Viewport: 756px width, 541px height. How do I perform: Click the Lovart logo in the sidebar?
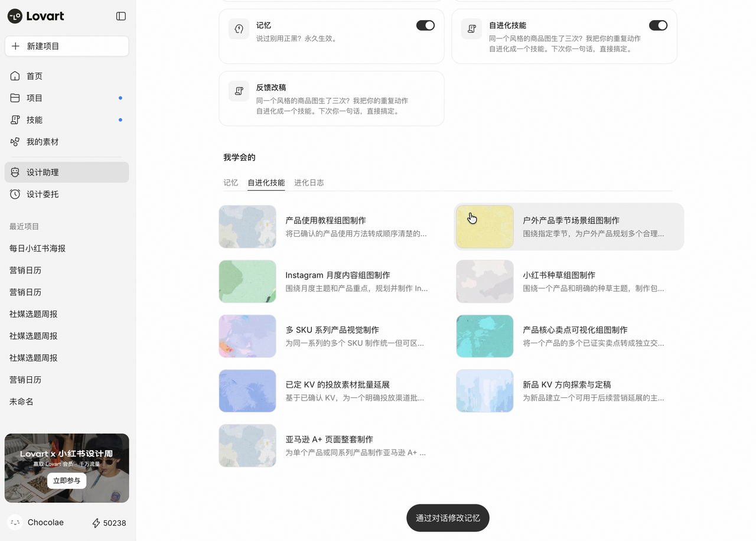click(35, 16)
